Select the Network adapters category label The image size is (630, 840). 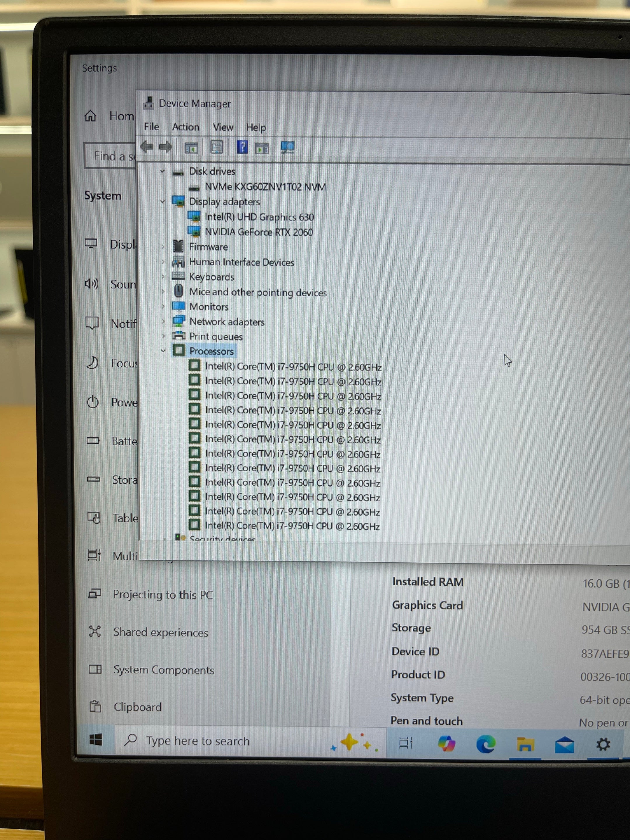pos(227,322)
